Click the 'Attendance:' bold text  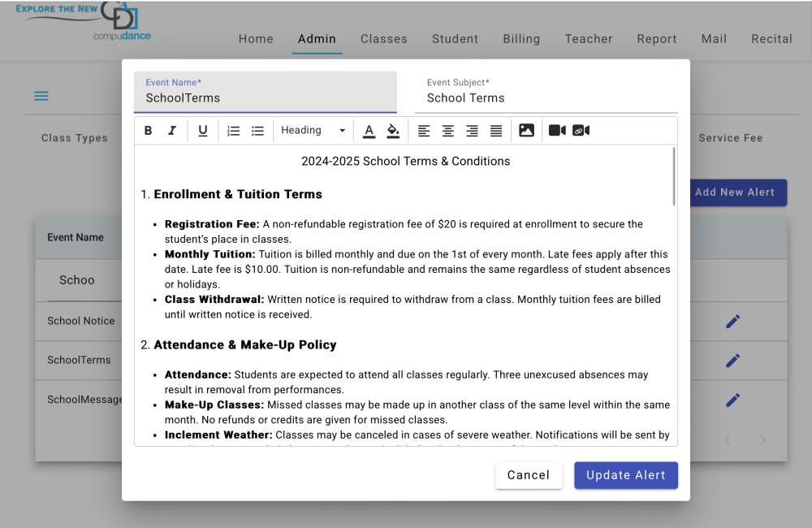coord(198,374)
